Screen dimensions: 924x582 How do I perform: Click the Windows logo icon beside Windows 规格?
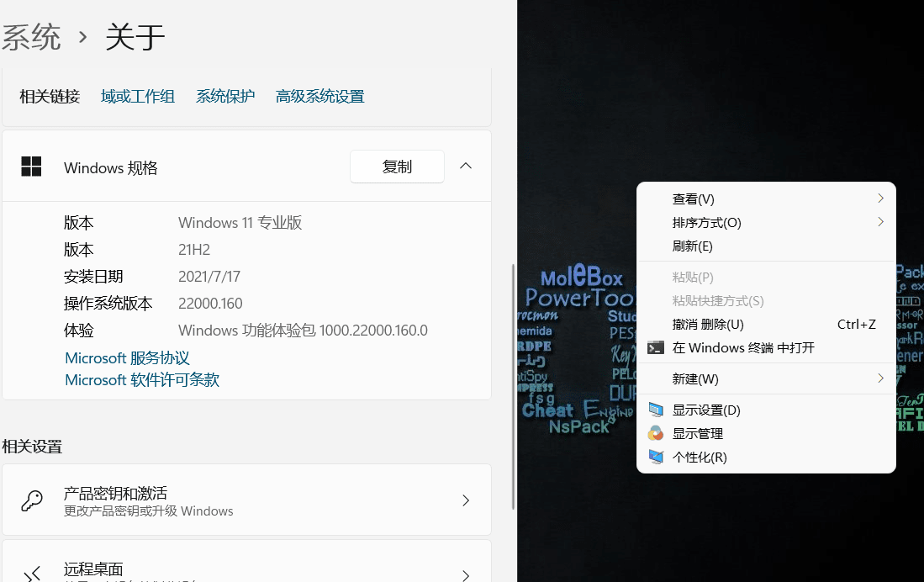tap(31, 167)
